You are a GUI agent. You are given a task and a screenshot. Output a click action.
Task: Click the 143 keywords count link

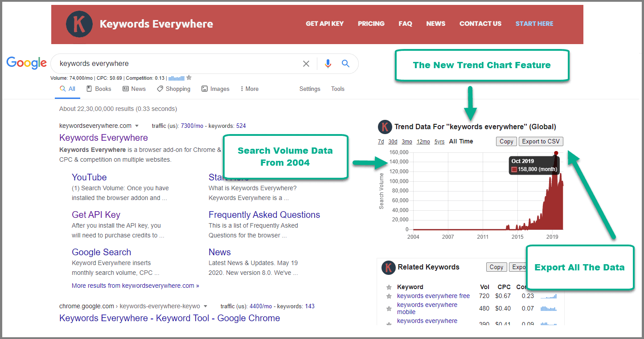(310, 306)
